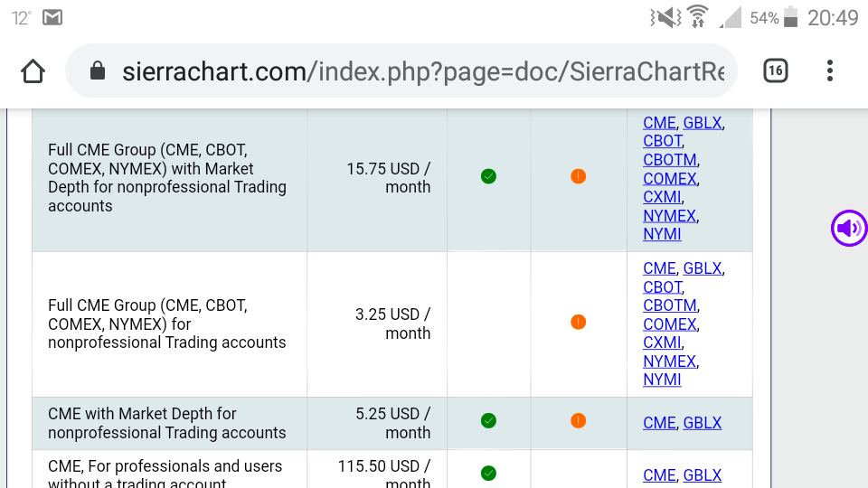This screenshot has height=488, width=868.
Task: Open NYMEX link in 15.75 USD row
Action: (x=669, y=216)
